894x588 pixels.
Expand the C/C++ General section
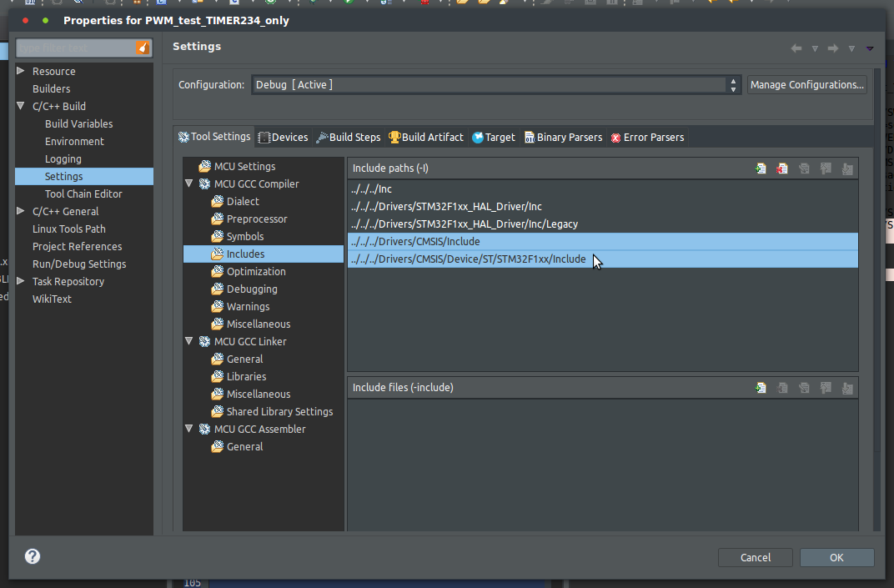[x=21, y=211]
